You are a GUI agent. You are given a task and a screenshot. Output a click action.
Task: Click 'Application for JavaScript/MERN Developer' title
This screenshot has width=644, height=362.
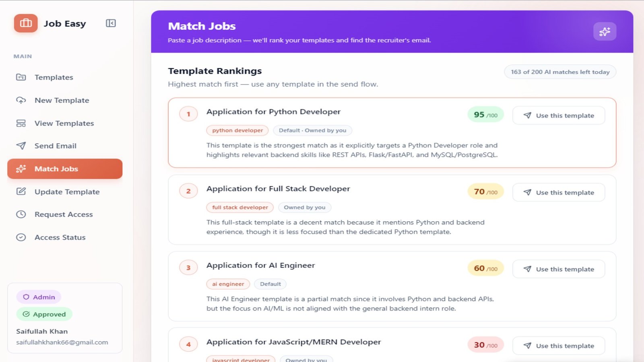[293, 342]
